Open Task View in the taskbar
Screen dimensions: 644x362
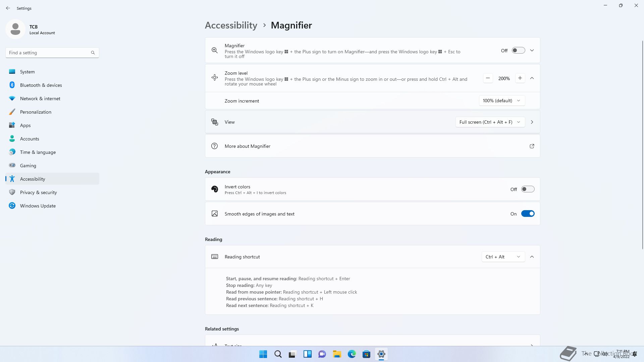pyautogui.click(x=293, y=354)
